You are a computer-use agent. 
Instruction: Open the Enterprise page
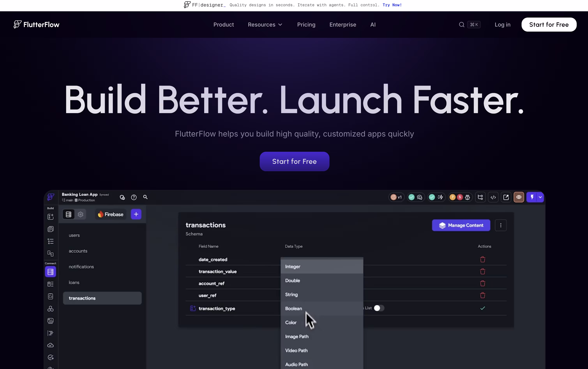pyautogui.click(x=343, y=25)
